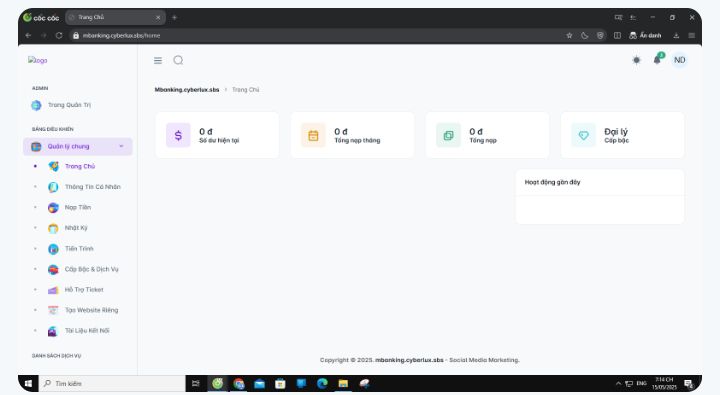Click the browser address bar
720x395 pixels.
[317, 35]
